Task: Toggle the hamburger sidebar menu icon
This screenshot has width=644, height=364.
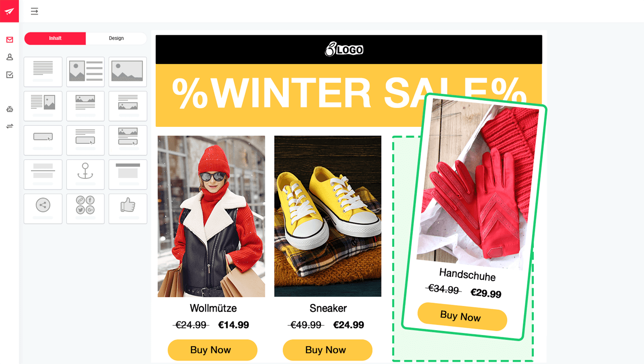Action: coord(34,11)
